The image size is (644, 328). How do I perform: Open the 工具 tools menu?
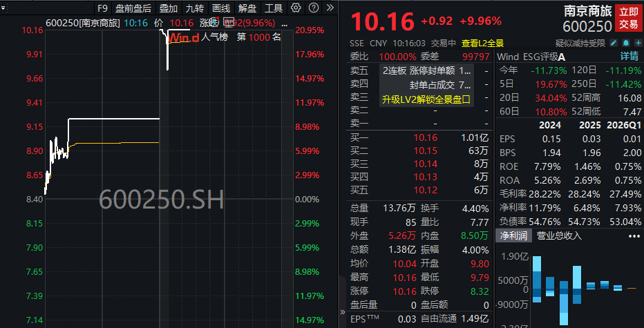tap(274, 8)
